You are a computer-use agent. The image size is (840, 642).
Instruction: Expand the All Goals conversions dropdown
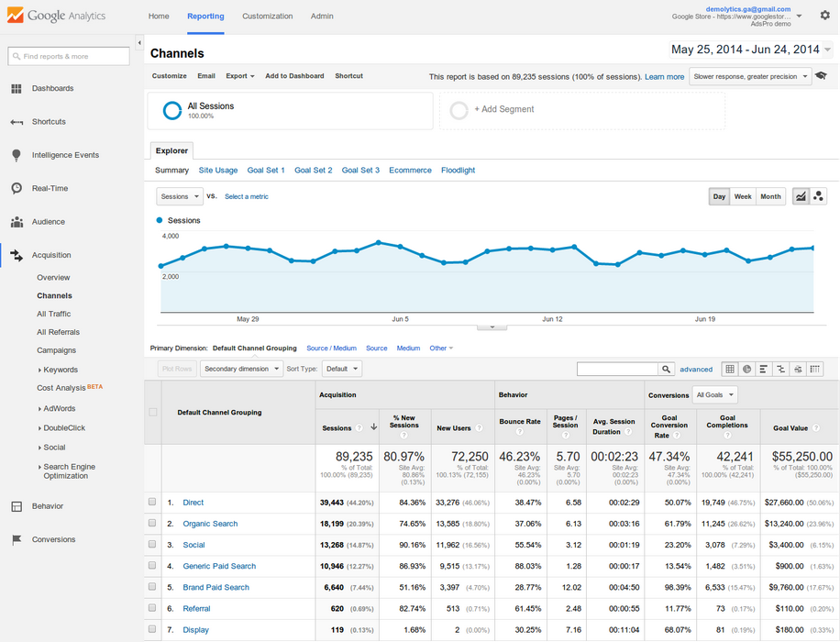(715, 395)
